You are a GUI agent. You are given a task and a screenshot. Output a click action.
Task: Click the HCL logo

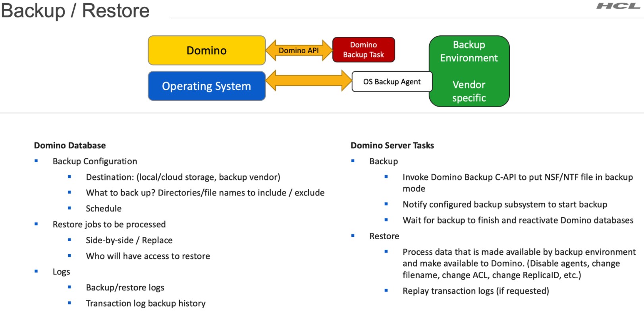[x=618, y=6]
